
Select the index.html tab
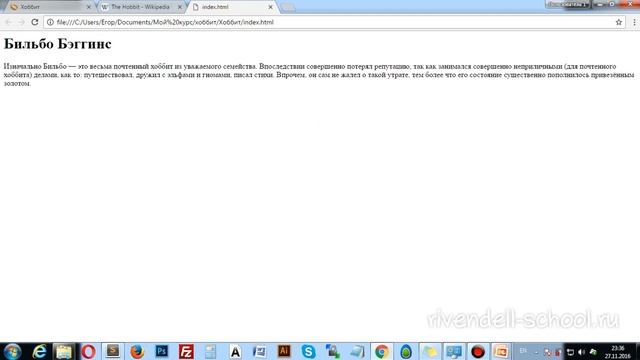click(232, 7)
